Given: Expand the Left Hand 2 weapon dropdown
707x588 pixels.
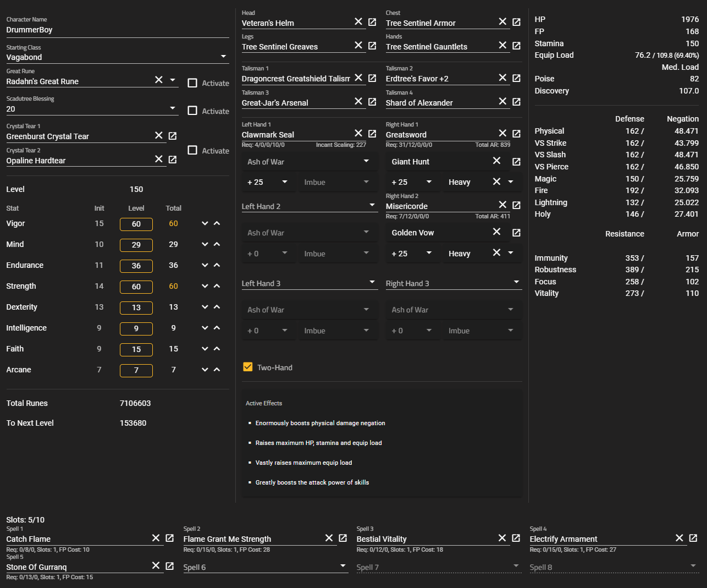Looking at the screenshot, I should [x=372, y=205].
